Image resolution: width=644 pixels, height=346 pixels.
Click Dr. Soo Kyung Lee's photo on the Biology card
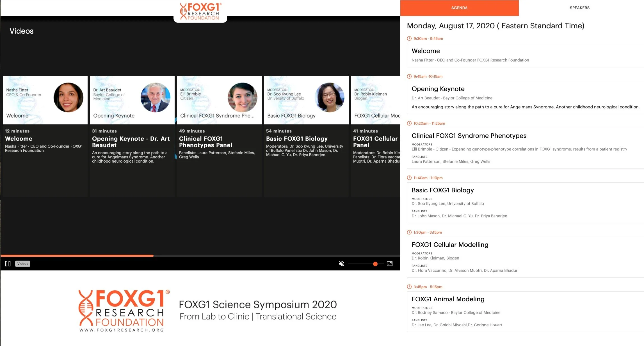(x=329, y=97)
